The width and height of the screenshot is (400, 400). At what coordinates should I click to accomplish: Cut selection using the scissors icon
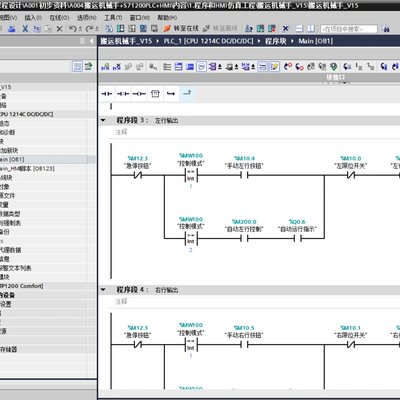[x=25, y=29]
